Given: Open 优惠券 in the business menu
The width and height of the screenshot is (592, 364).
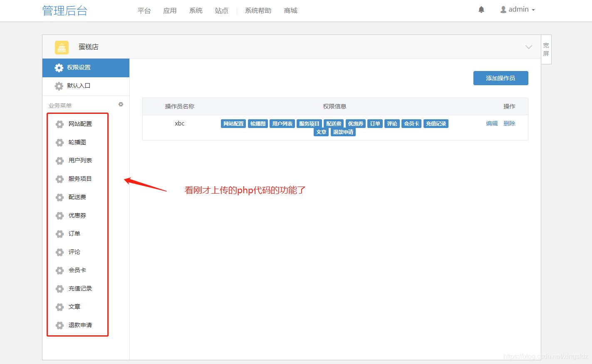Looking at the screenshot, I should 77,216.
